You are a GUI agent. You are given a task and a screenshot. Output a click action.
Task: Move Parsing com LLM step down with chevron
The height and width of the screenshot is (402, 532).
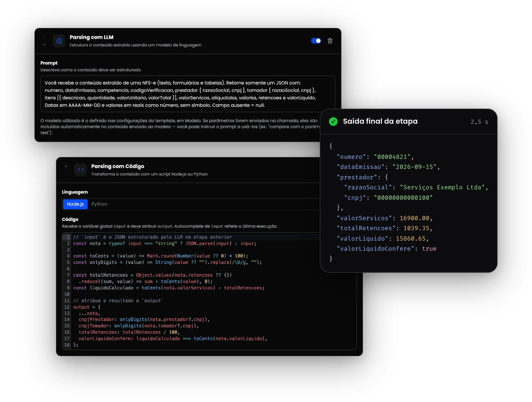coord(45,45)
